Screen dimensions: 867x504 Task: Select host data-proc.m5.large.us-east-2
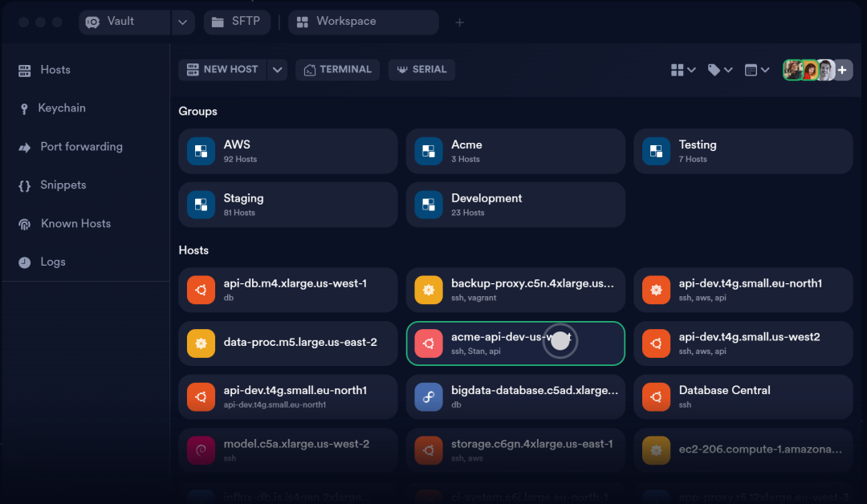pos(288,343)
